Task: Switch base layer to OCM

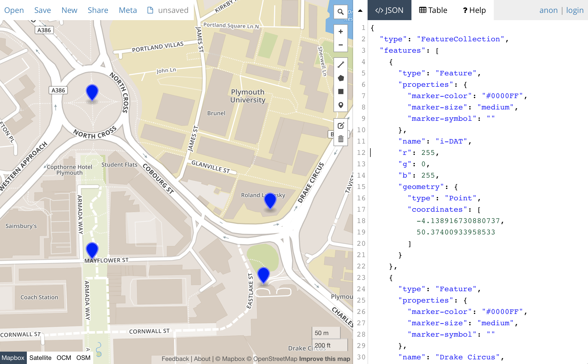Action: tap(64, 358)
